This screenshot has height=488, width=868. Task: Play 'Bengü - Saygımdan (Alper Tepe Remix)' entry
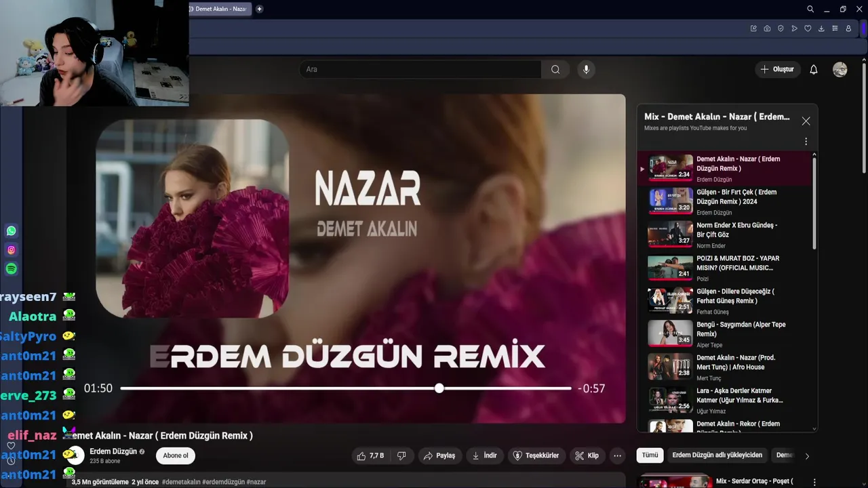[726, 334]
